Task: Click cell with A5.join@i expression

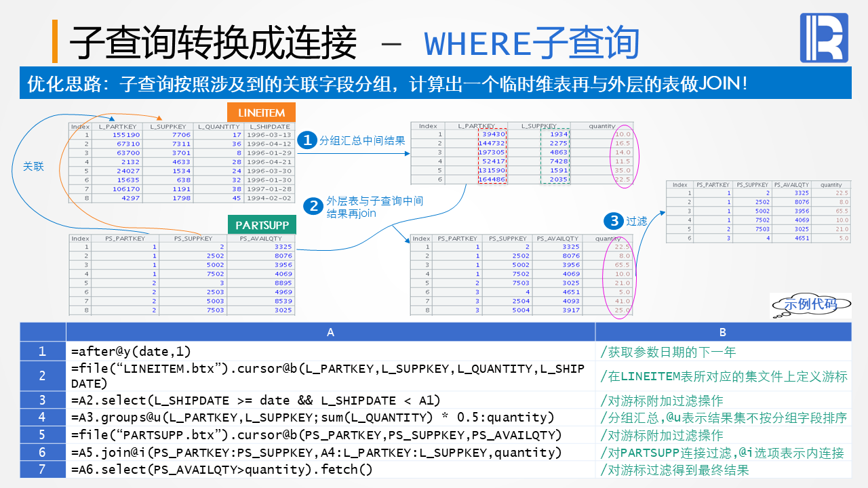Action: 330,452
